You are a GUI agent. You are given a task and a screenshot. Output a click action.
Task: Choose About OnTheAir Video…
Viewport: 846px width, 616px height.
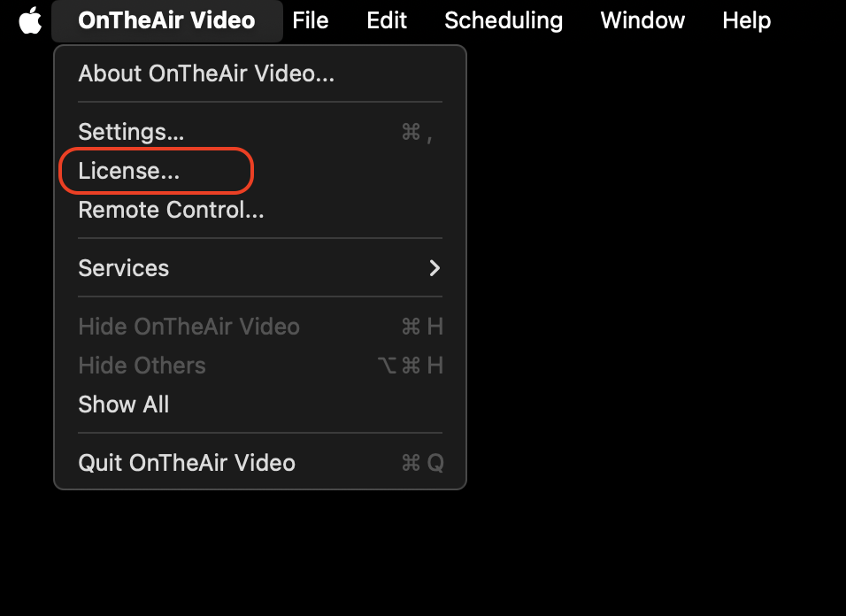(260, 73)
